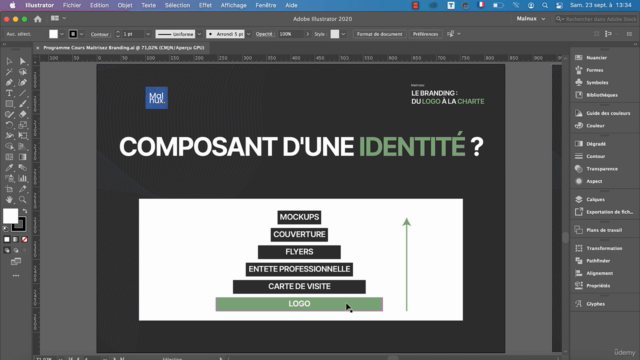The image size is (640, 360).
Task: Select the Direct Selection tool
Action: [x=23, y=61]
